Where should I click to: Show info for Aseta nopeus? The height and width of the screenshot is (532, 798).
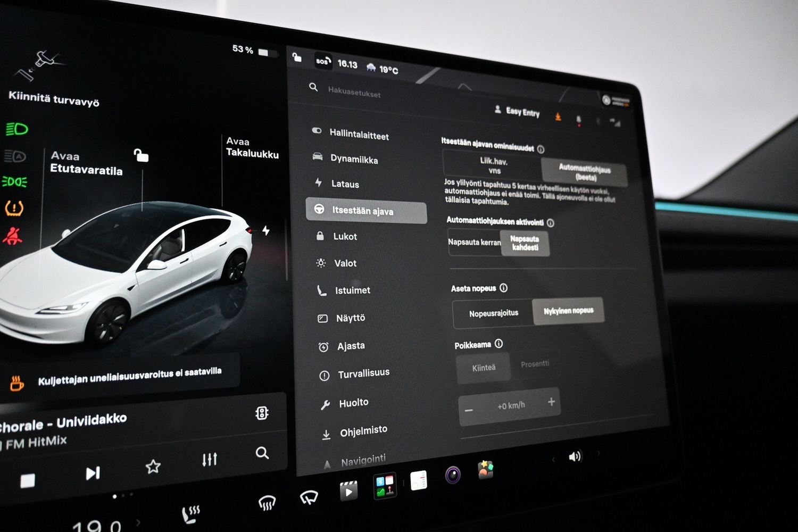503,288
